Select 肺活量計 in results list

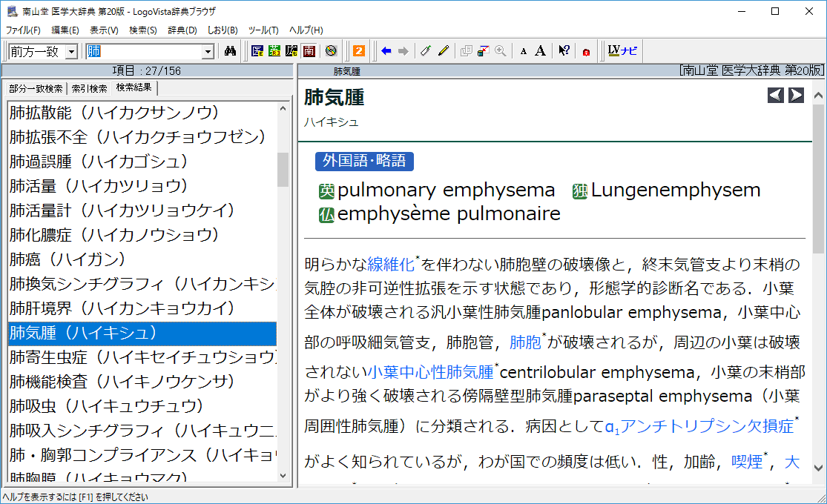tap(142, 210)
